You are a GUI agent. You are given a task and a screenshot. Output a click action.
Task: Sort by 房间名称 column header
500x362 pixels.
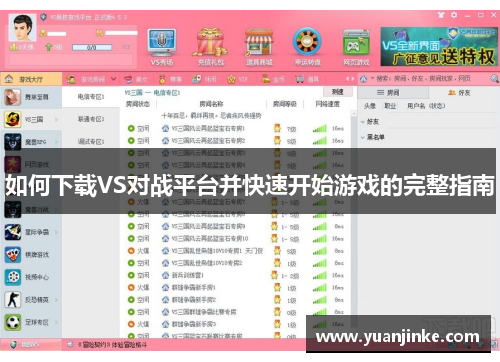(211, 104)
